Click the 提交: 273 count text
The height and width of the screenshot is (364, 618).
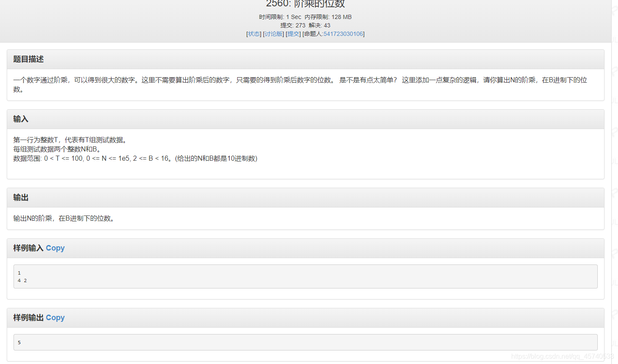(293, 25)
